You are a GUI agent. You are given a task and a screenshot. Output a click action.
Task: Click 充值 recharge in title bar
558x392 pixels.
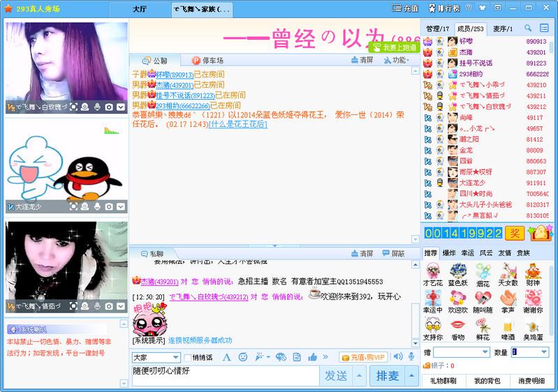point(405,8)
